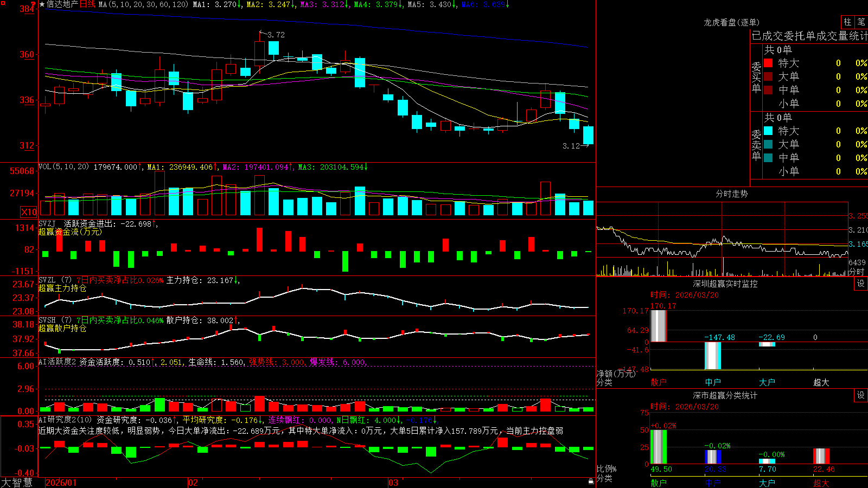Click the MA(5,10,20,30,60,120) indicator parameters

coord(144,4)
